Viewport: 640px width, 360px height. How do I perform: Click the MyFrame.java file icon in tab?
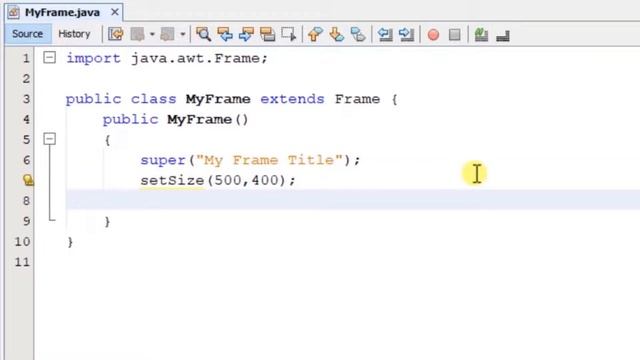click(x=13, y=12)
